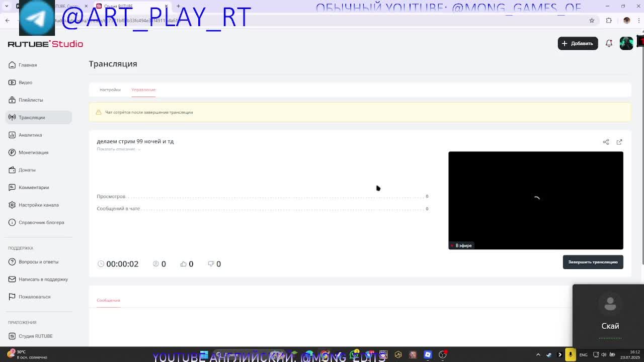Click the Скай voice overlay avatar

(610, 304)
